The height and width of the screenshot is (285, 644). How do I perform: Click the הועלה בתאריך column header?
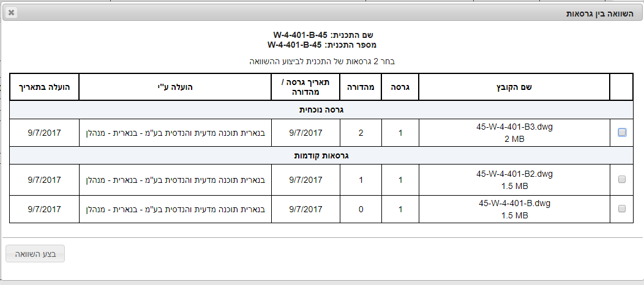pyautogui.click(x=45, y=87)
